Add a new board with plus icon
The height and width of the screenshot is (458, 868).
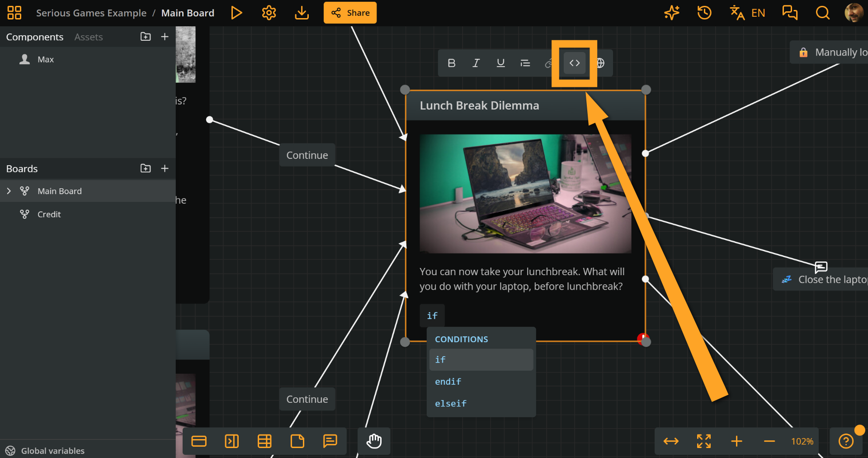[165, 168]
